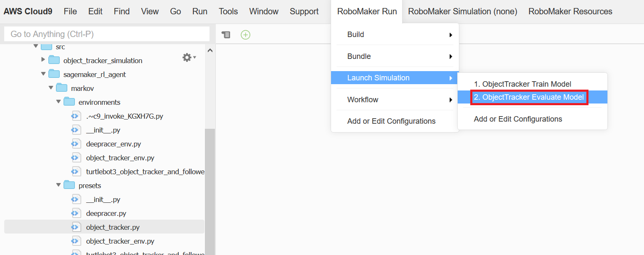Open the File menu

click(x=70, y=11)
